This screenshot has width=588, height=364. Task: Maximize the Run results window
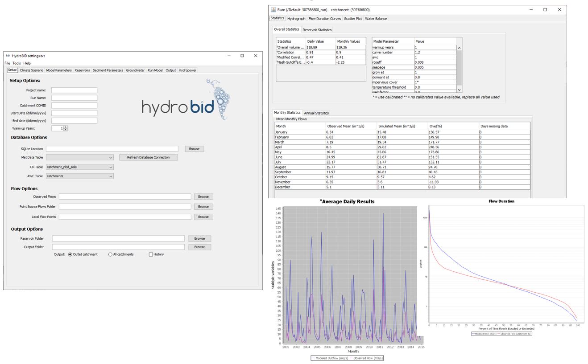pos(545,9)
